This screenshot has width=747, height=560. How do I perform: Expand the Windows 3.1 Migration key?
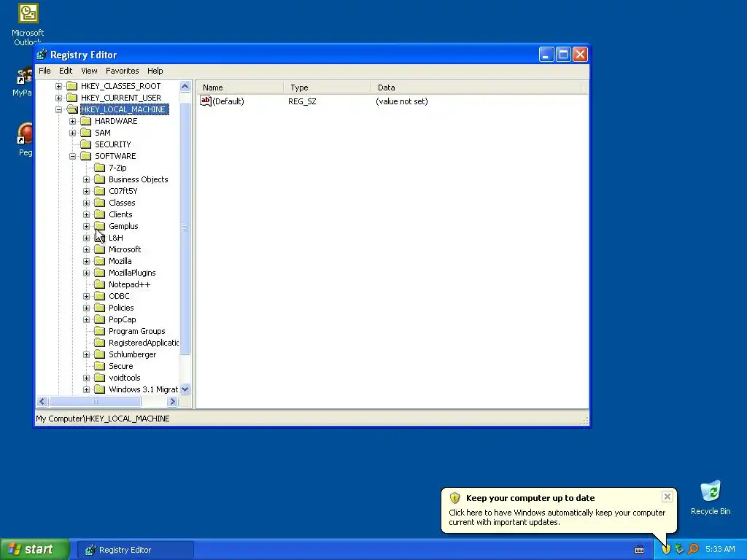[x=86, y=389]
